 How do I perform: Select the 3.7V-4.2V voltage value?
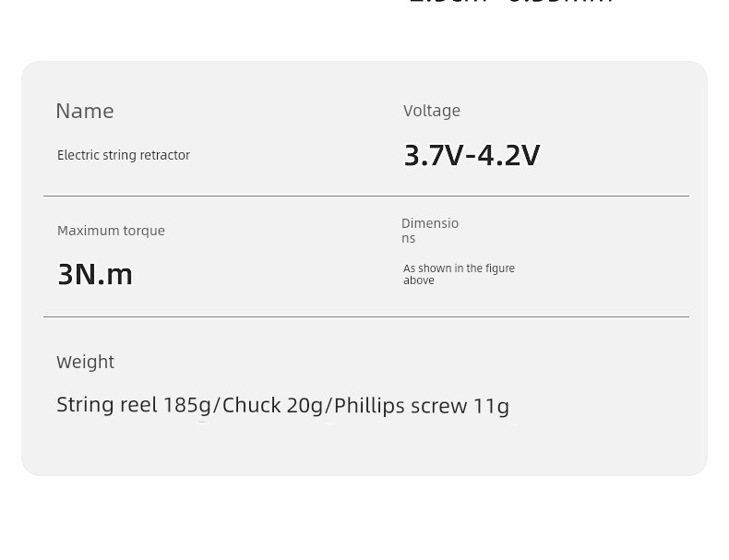point(472,155)
